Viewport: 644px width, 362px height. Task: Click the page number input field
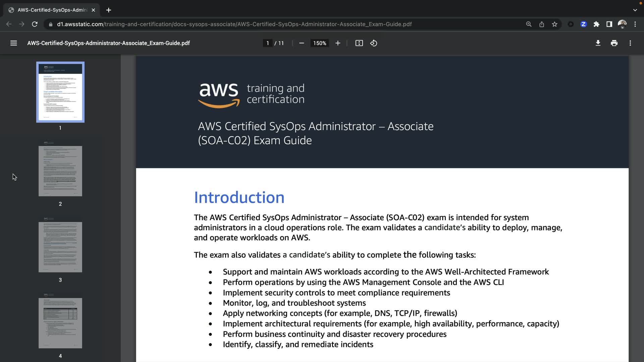(267, 43)
